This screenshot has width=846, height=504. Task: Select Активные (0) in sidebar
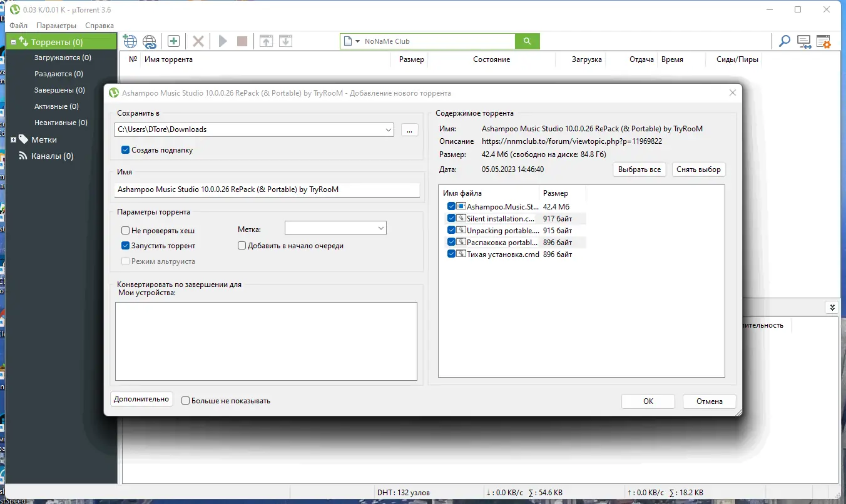(56, 106)
